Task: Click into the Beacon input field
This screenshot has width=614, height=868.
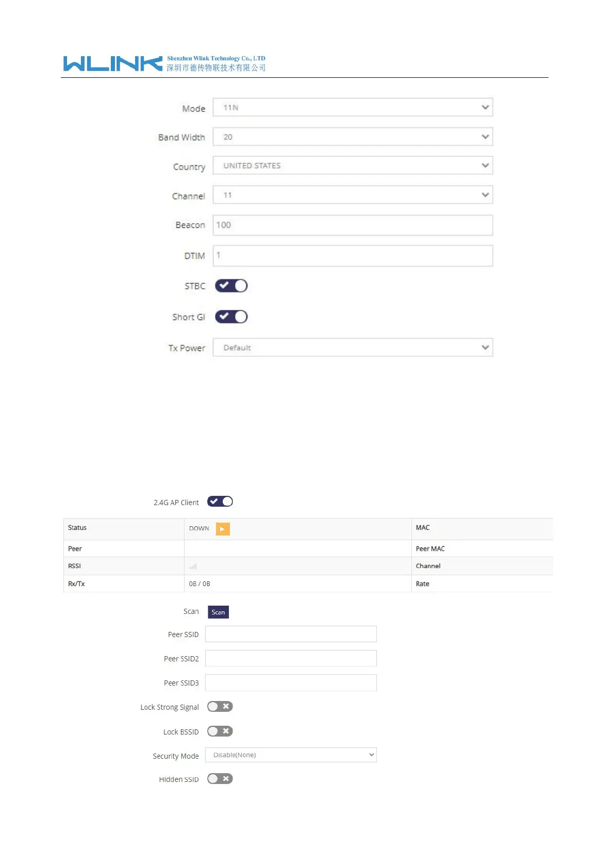Action: click(353, 225)
